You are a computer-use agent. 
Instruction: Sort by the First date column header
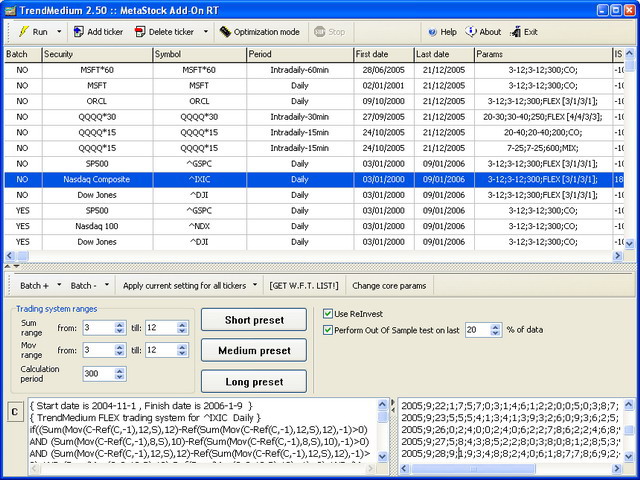coord(384,54)
